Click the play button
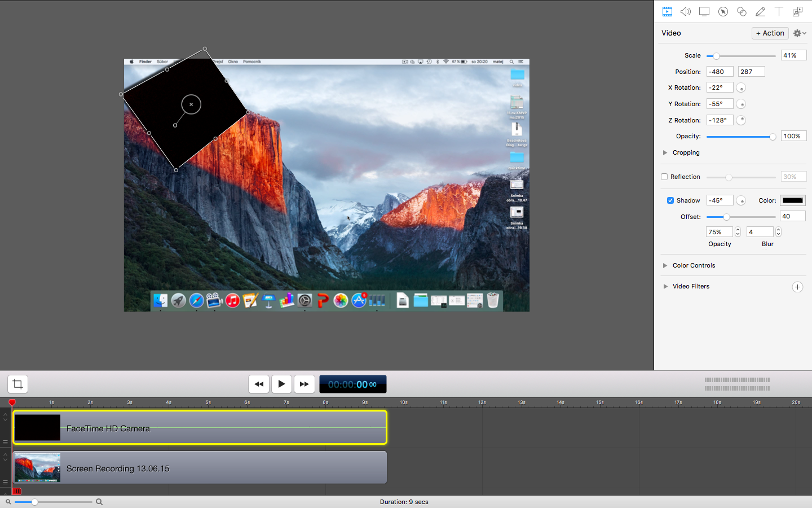The width and height of the screenshot is (812, 508). (x=281, y=384)
